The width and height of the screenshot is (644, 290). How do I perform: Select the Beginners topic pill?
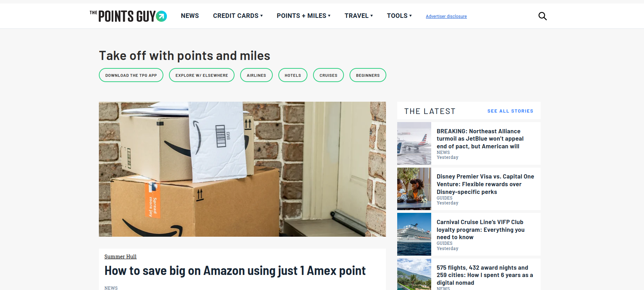(x=368, y=75)
